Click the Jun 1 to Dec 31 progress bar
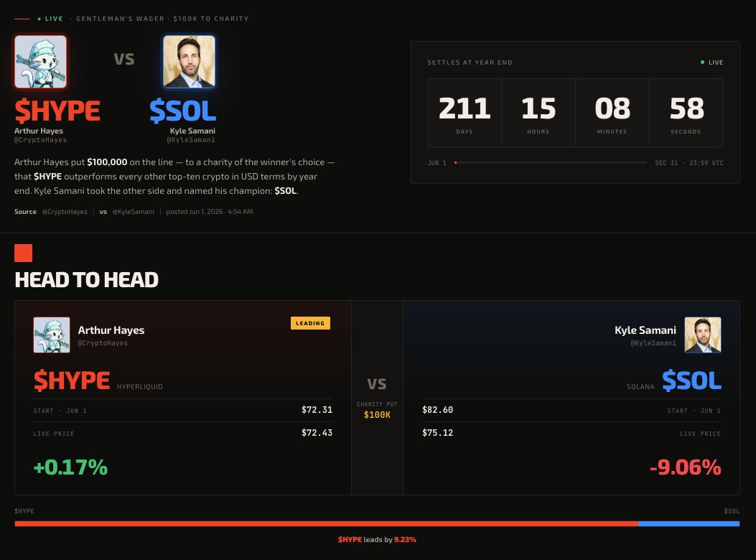 [551, 163]
